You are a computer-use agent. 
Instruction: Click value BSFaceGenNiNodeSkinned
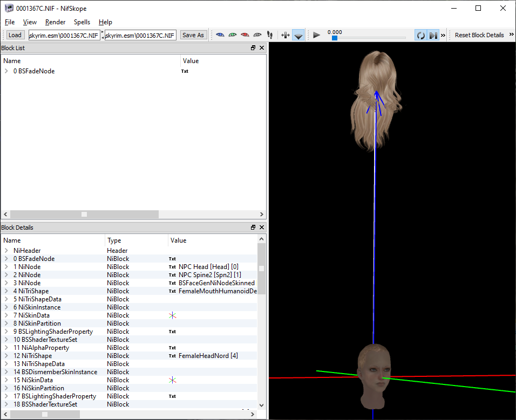click(x=216, y=283)
